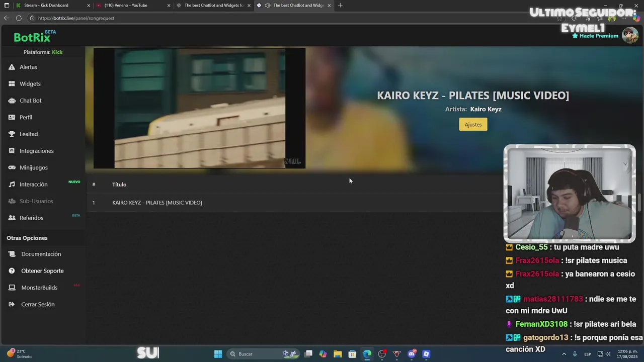Image resolution: width=644 pixels, height=362 pixels.
Task: Open Widgets from the sidebar
Action: click(x=30, y=83)
